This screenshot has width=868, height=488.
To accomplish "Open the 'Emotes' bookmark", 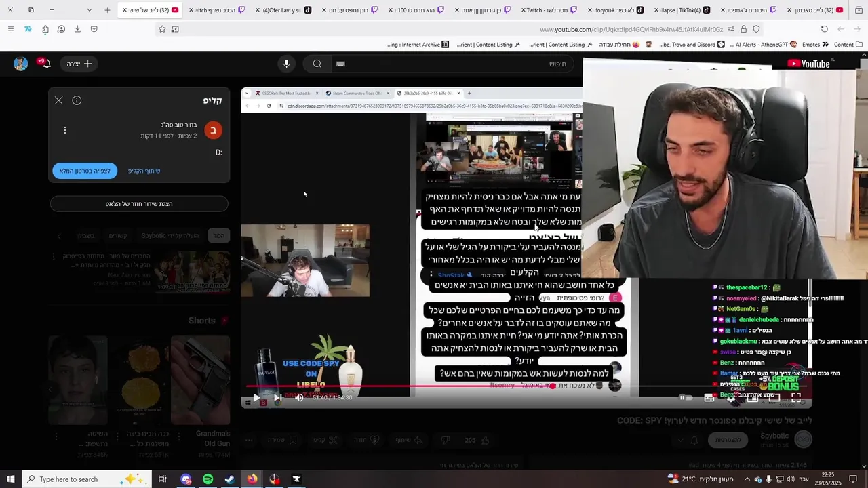I will coord(815,45).
